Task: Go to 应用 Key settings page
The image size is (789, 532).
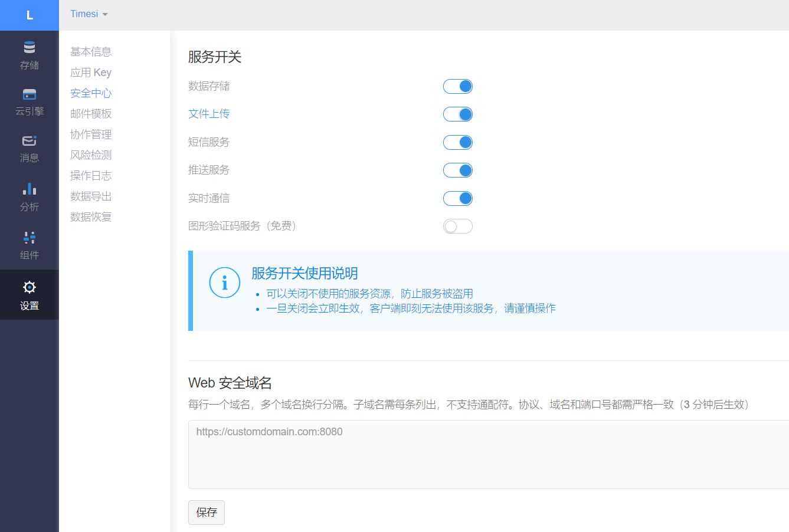Action: pyautogui.click(x=91, y=73)
